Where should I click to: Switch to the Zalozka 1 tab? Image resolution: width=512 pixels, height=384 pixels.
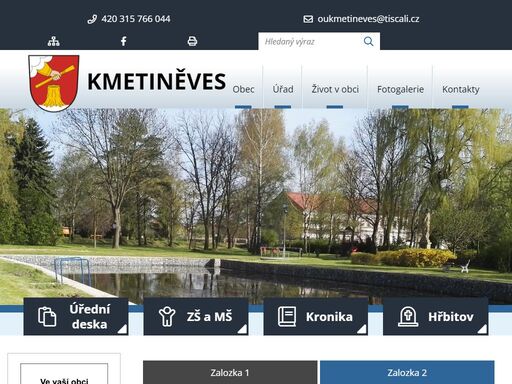pos(230,372)
